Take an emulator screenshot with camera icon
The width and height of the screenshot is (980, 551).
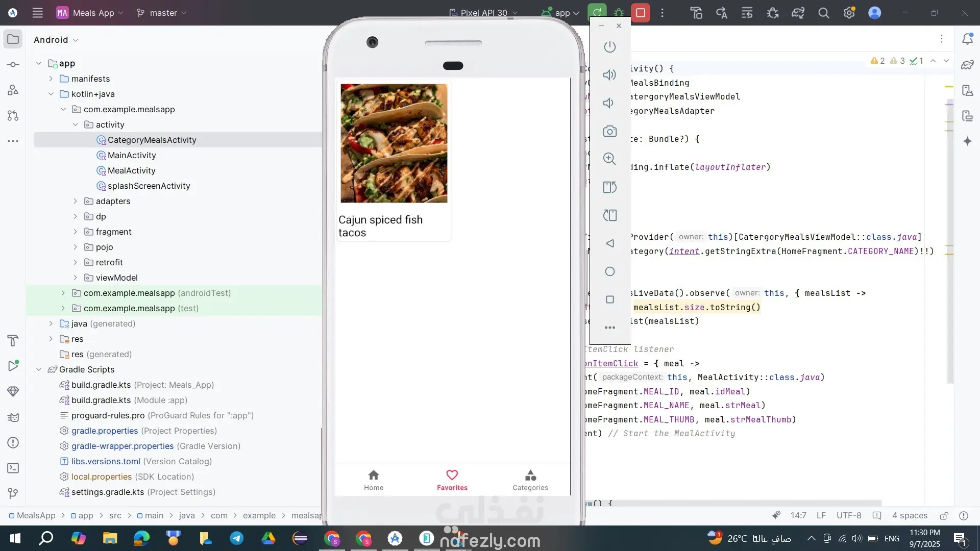[609, 131]
